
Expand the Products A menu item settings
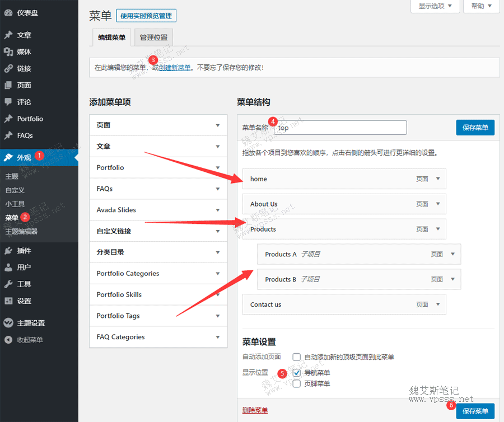(x=452, y=254)
